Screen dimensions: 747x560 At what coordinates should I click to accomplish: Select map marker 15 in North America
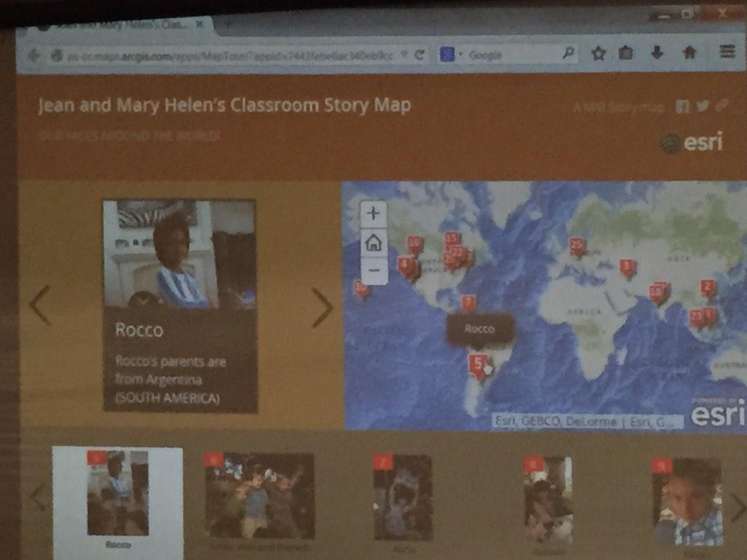point(451,239)
